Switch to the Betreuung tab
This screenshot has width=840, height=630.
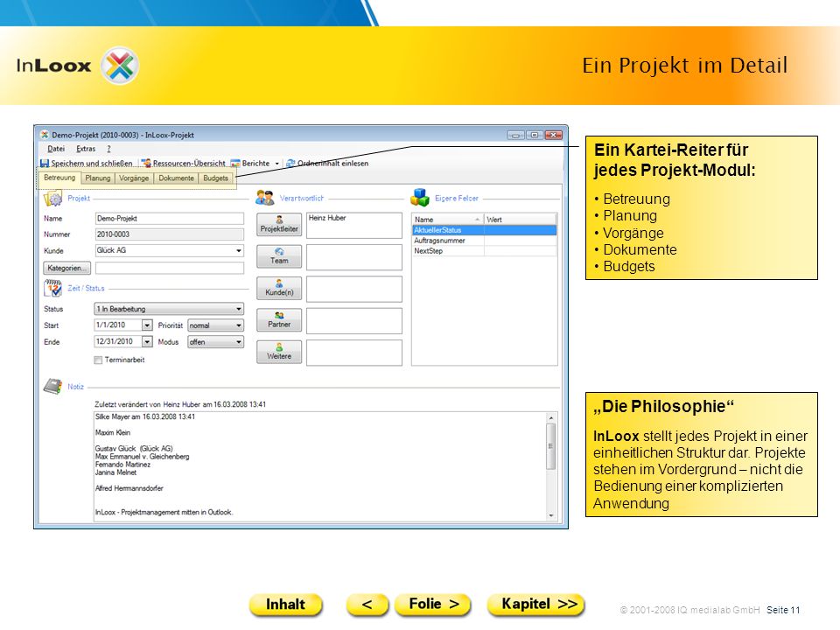point(59,178)
